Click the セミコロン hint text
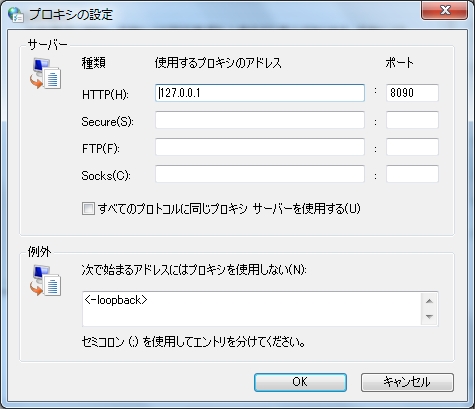 click(x=193, y=342)
